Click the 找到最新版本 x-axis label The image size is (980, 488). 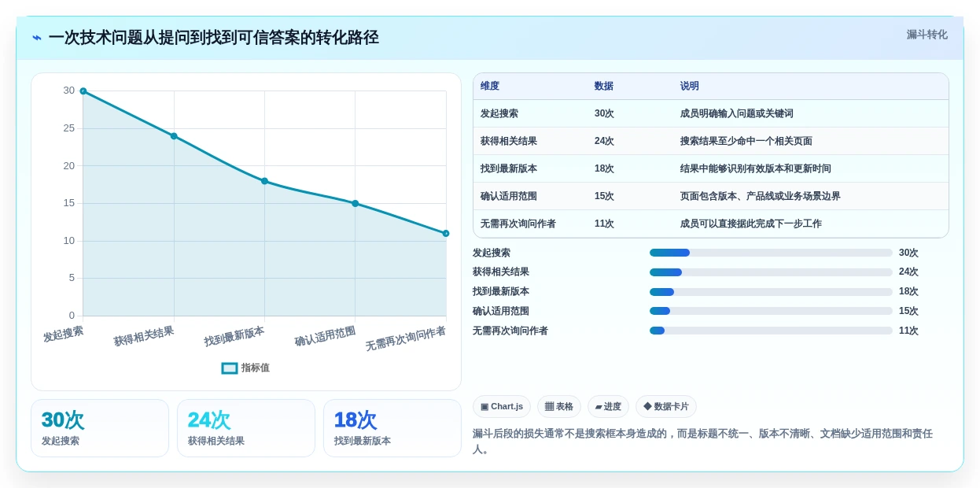coord(234,336)
